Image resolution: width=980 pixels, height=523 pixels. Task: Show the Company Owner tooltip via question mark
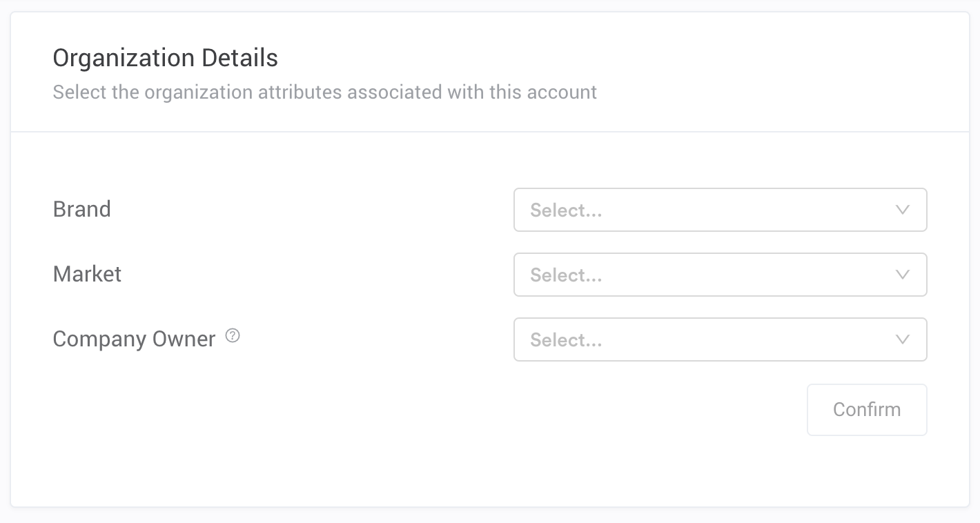coord(233,336)
